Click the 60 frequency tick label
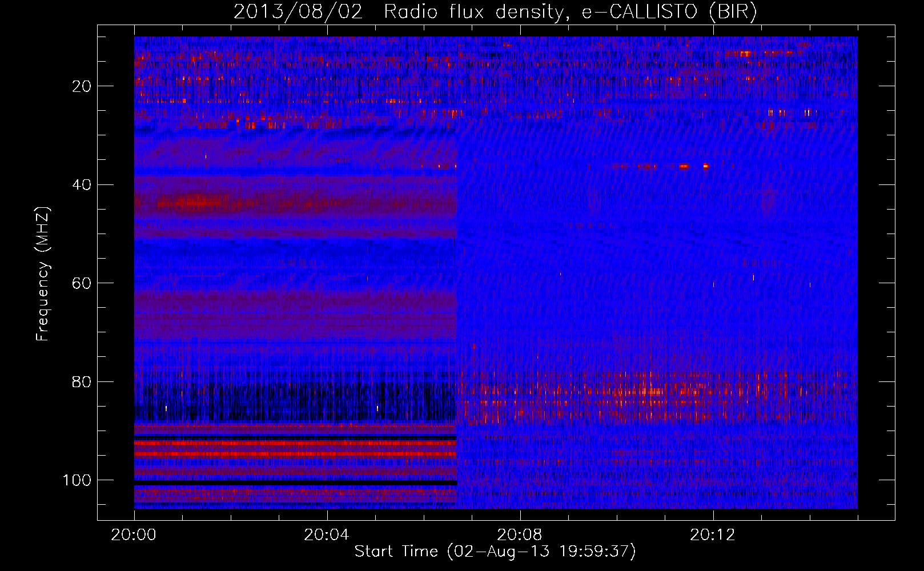 pos(81,283)
